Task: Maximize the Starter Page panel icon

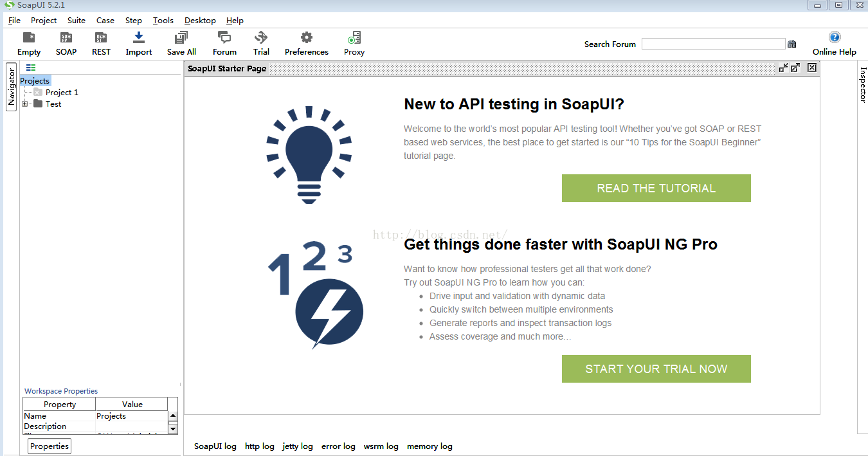Action: pyautogui.click(x=795, y=68)
